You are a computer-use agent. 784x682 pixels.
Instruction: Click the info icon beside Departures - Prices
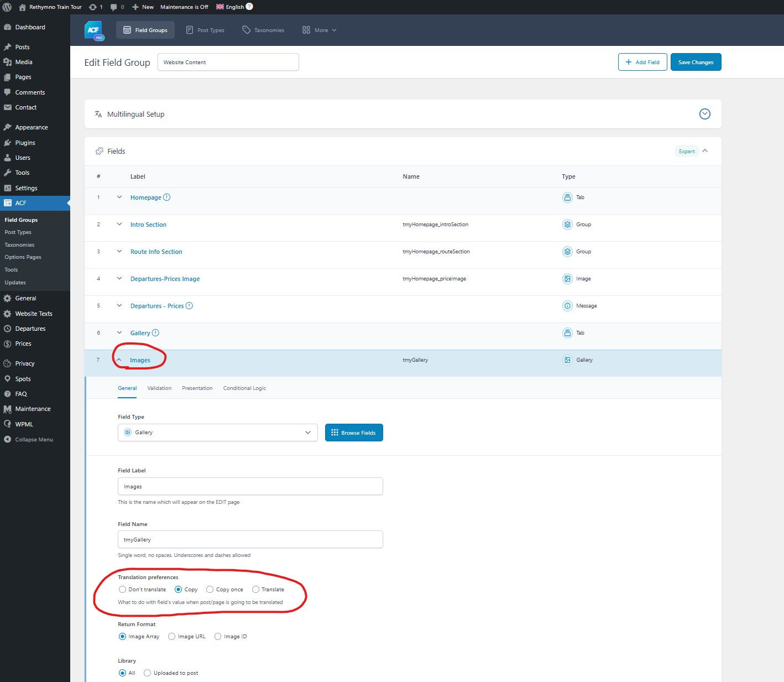click(x=189, y=306)
